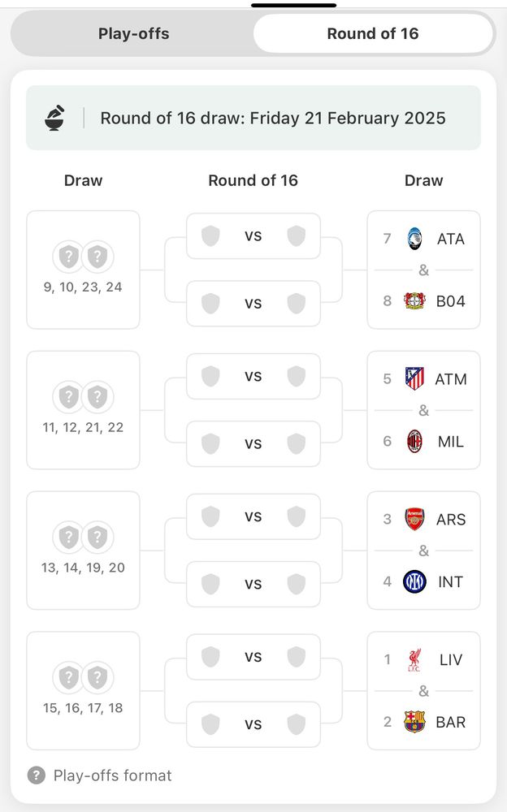
Task: Click the Atalanta club crest
Action: click(414, 239)
